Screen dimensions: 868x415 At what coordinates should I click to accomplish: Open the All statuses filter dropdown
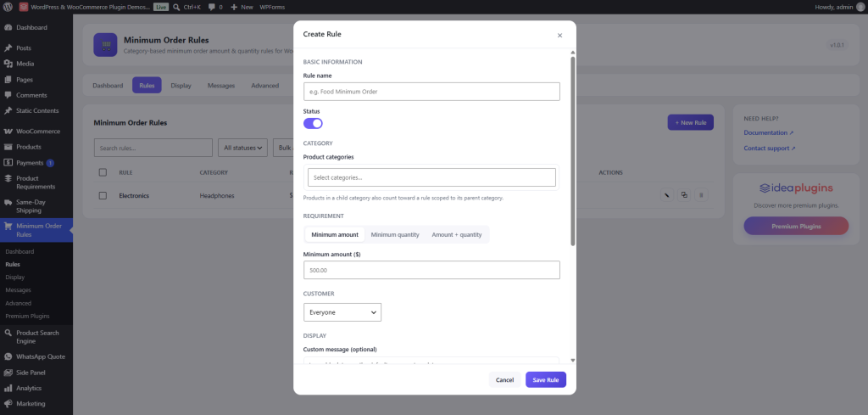coord(243,148)
